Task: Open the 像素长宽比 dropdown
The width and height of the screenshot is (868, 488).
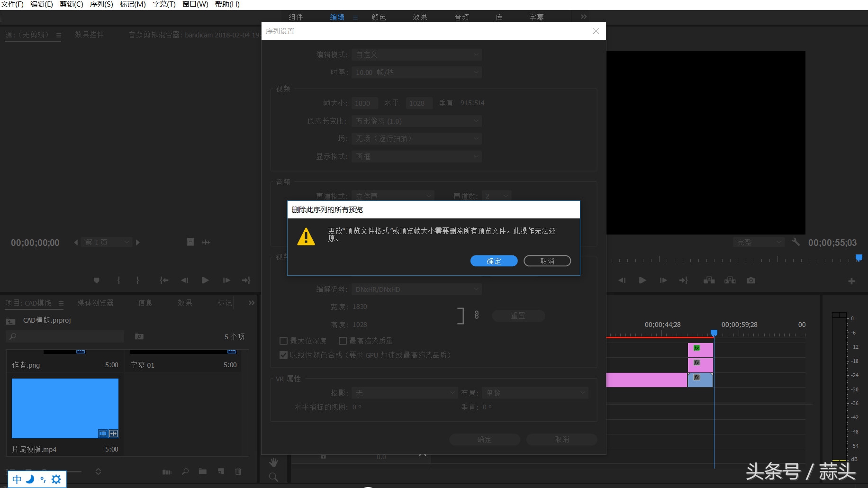Action: [x=416, y=121]
